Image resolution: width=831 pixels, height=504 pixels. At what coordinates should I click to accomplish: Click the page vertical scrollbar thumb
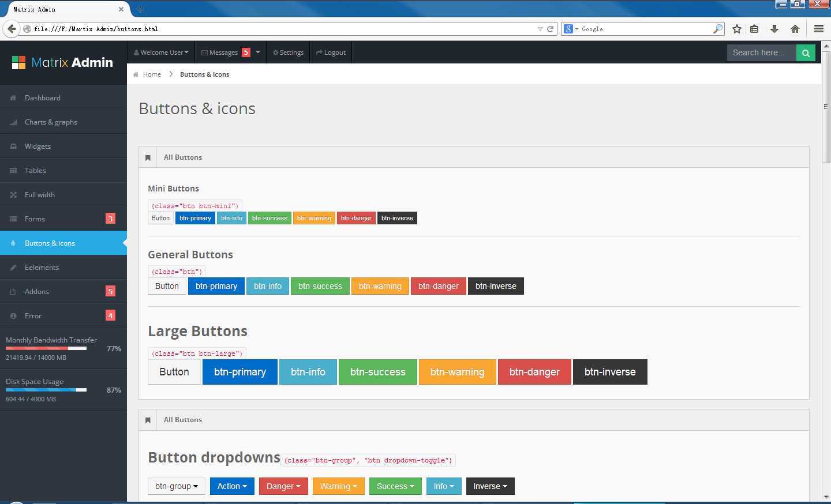click(x=826, y=107)
